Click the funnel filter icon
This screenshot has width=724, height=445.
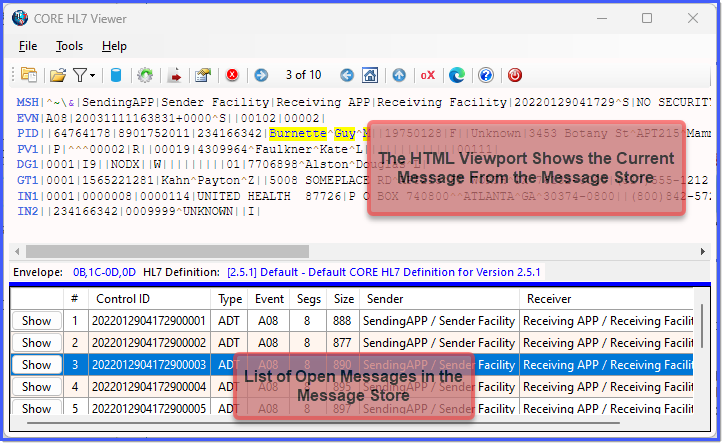tap(80, 75)
